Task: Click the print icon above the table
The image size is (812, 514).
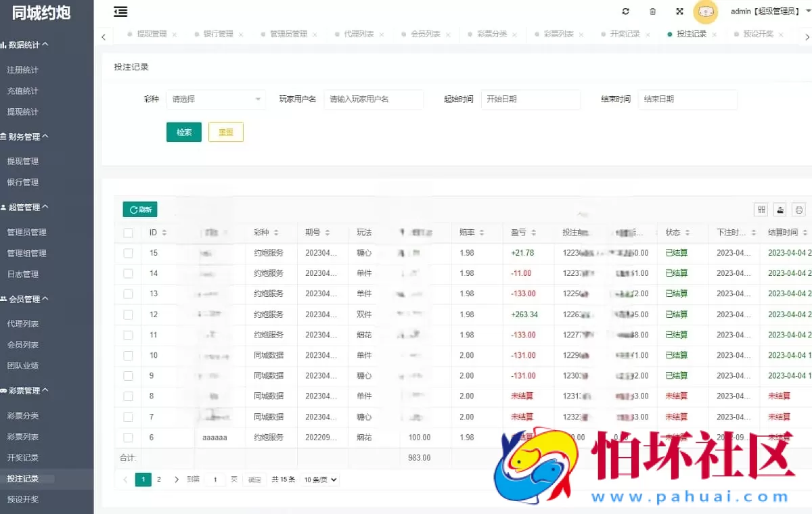Action: (x=798, y=210)
